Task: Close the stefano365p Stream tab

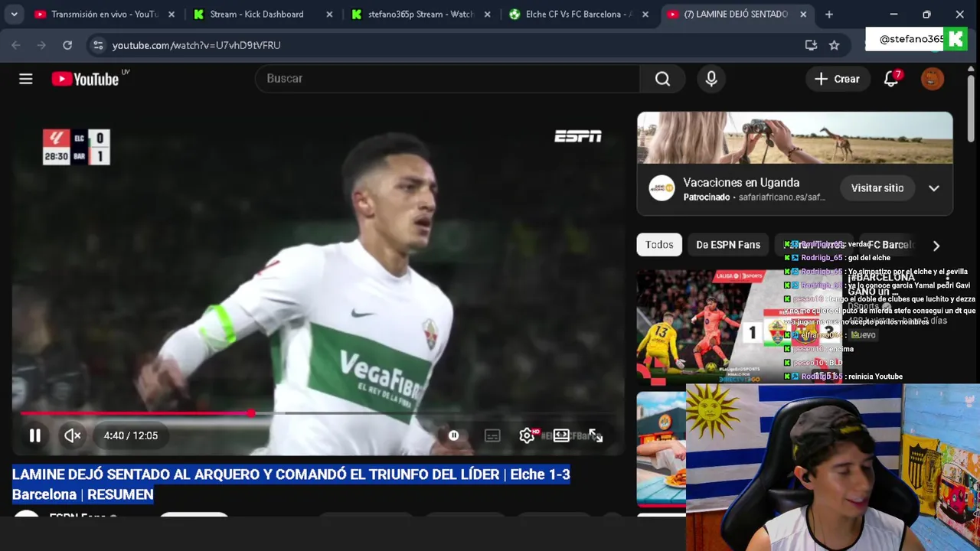Action: [x=487, y=14]
